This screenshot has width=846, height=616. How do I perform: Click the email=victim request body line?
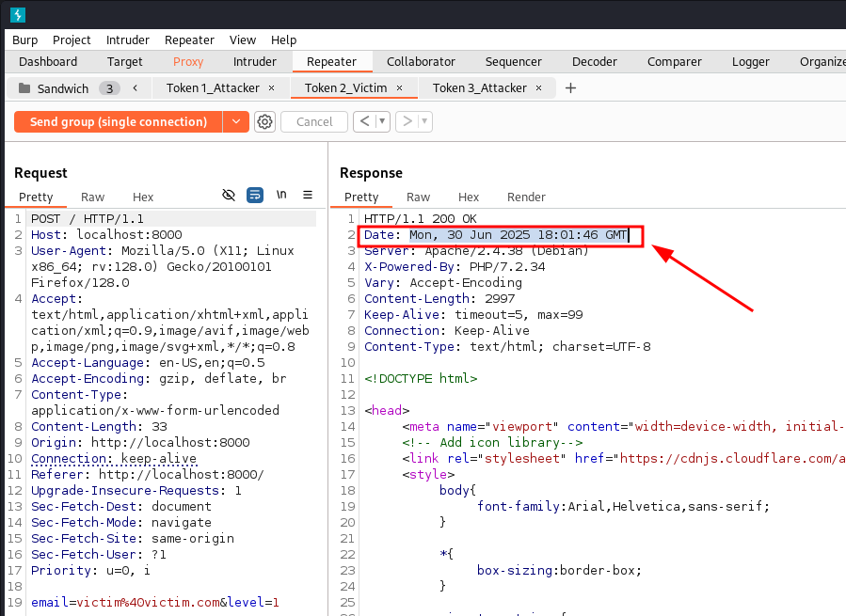click(x=155, y=603)
